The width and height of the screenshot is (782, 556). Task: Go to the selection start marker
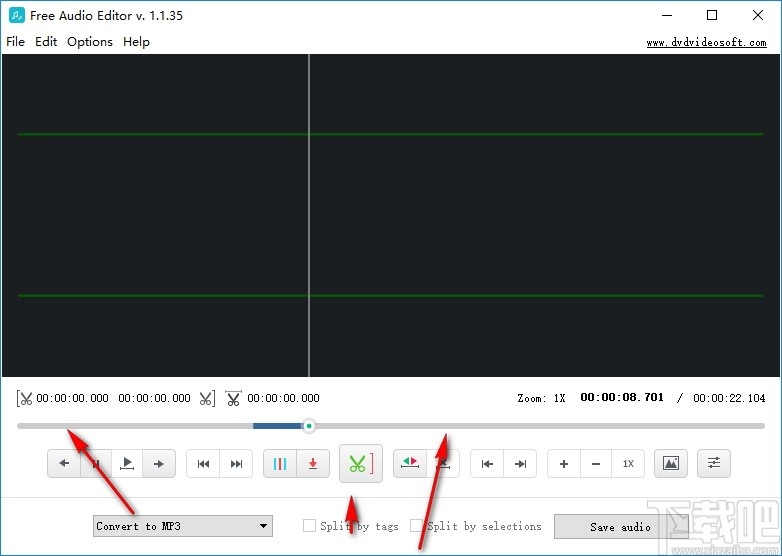[x=487, y=464]
